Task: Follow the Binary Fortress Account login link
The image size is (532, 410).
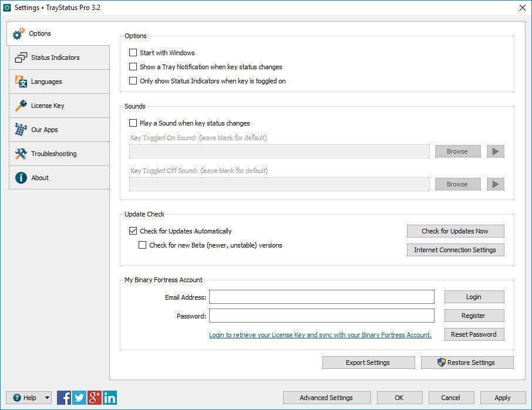Action: pyautogui.click(x=320, y=334)
